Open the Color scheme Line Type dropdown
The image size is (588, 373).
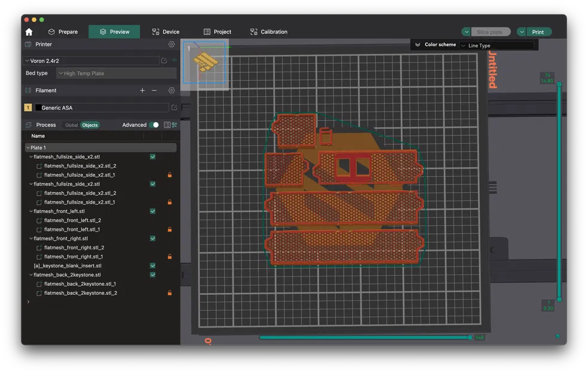pos(497,45)
